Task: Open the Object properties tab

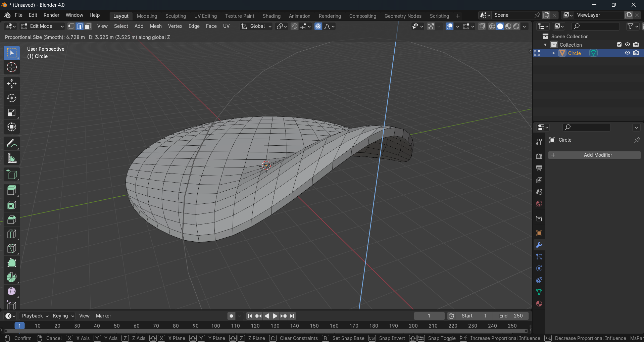Action: (539, 233)
